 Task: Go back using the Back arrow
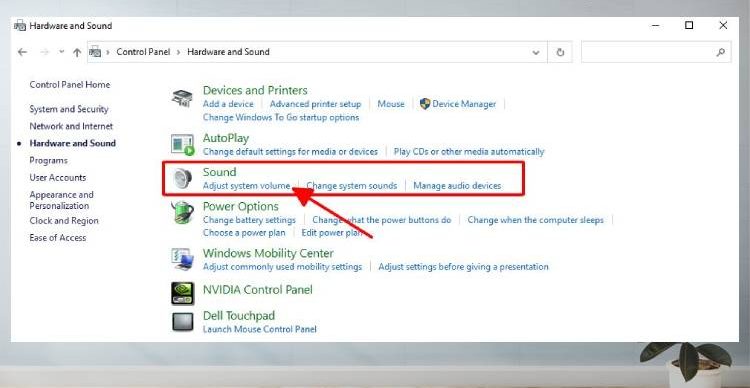pos(22,52)
